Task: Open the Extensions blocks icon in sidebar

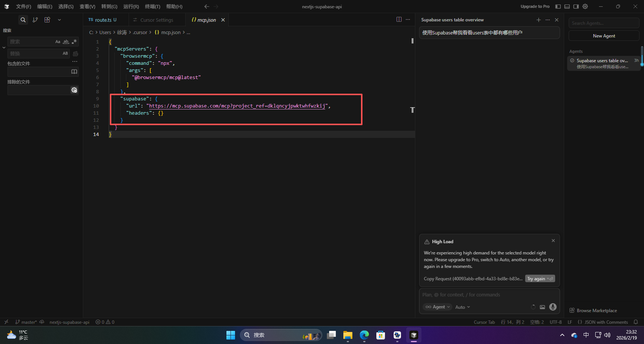Action: click(47, 20)
